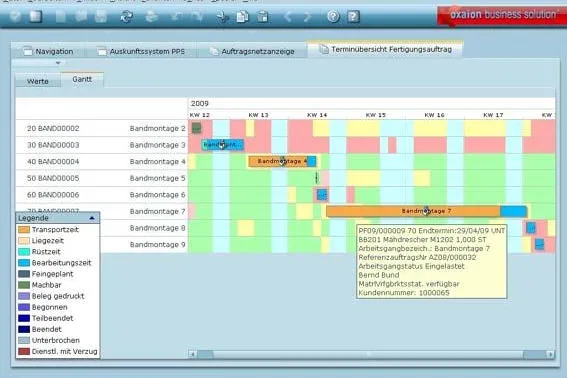Select row 30 BAND00003
Viewport: 567px width, 378px height.
click(x=102, y=145)
